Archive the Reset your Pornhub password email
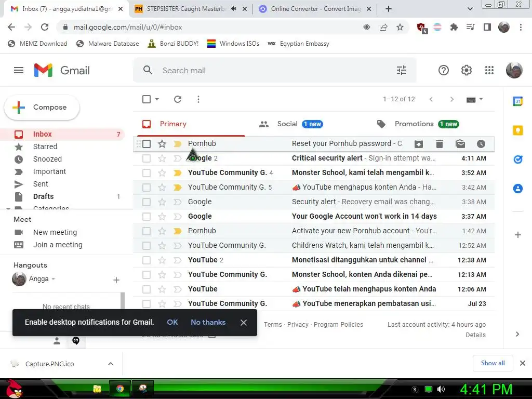The width and height of the screenshot is (532, 399). point(419,144)
